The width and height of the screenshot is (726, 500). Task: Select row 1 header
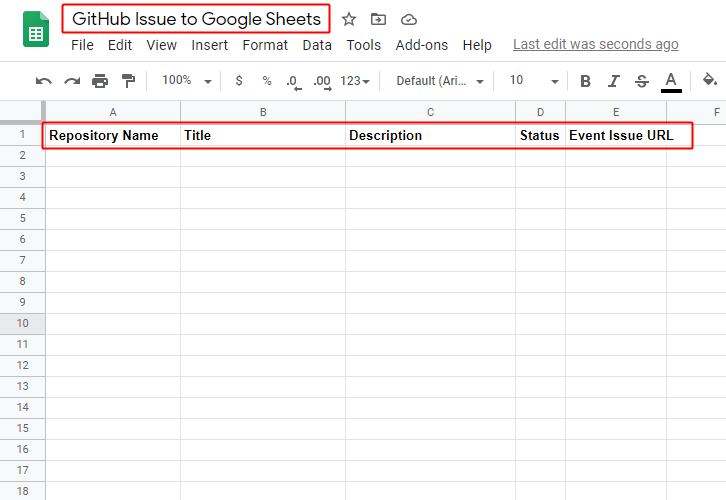pyautogui.click(x=22, y=135)
